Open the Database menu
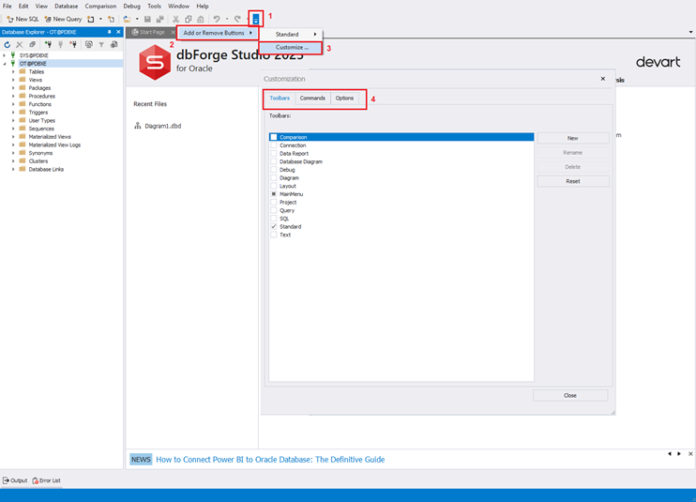This screenshot has width=696, height=502. click(x=66, y=6)
